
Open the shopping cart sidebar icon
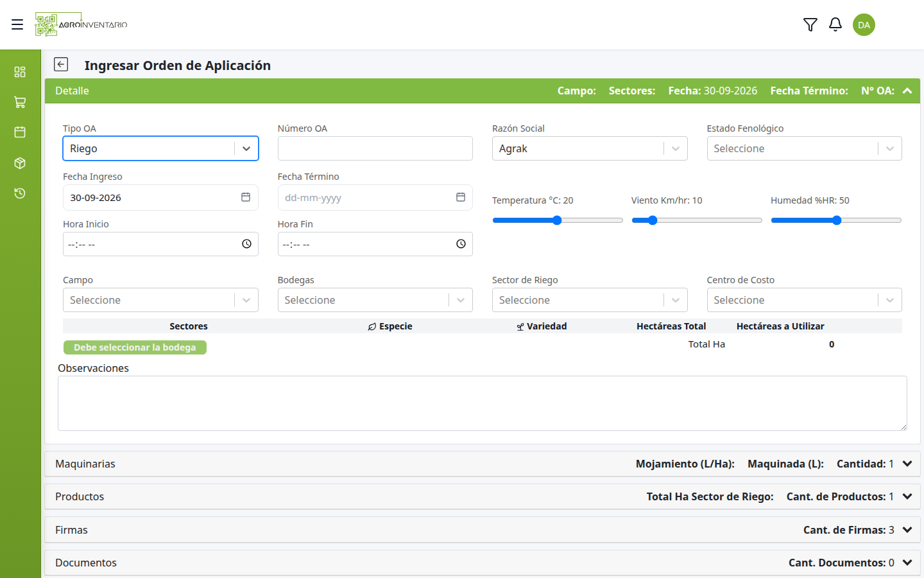pyautogui.click(x=20, y=102)
